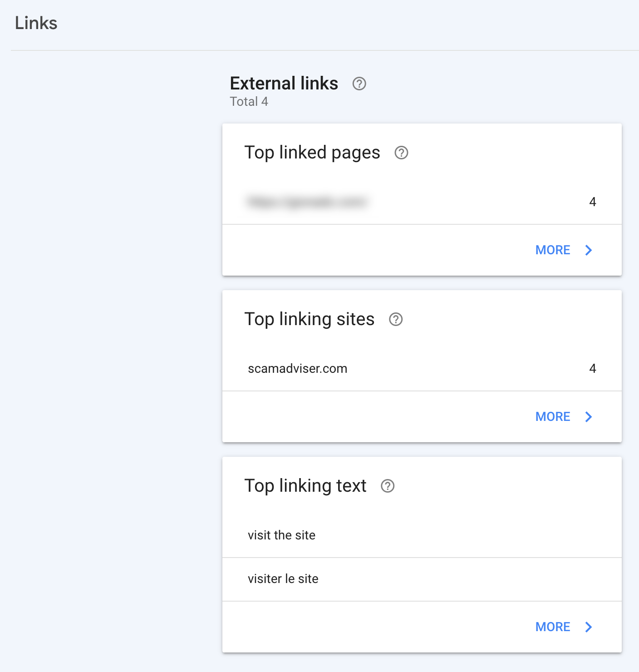This screenshot has height=672, width=639.
Task: Click help icon next to Top linking text
Action: pyautogui.click(x=388, y=486)
